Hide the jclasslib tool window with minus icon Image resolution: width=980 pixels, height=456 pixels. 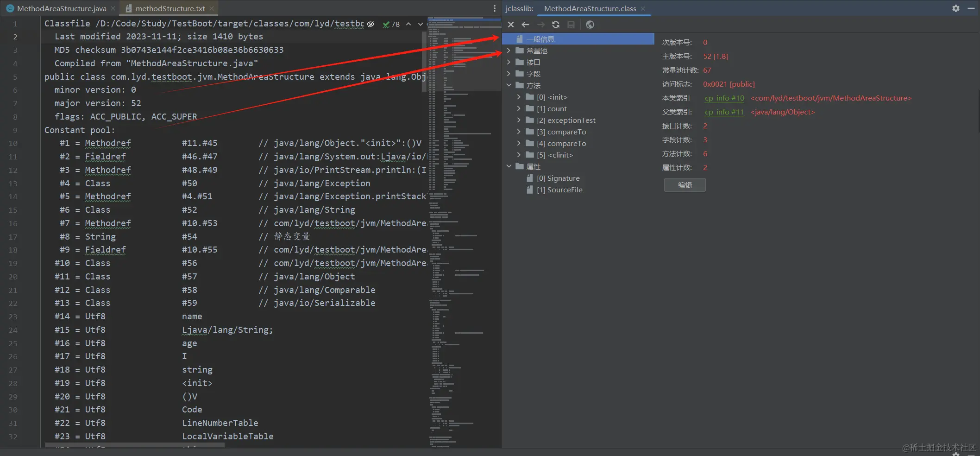point(971,8)
